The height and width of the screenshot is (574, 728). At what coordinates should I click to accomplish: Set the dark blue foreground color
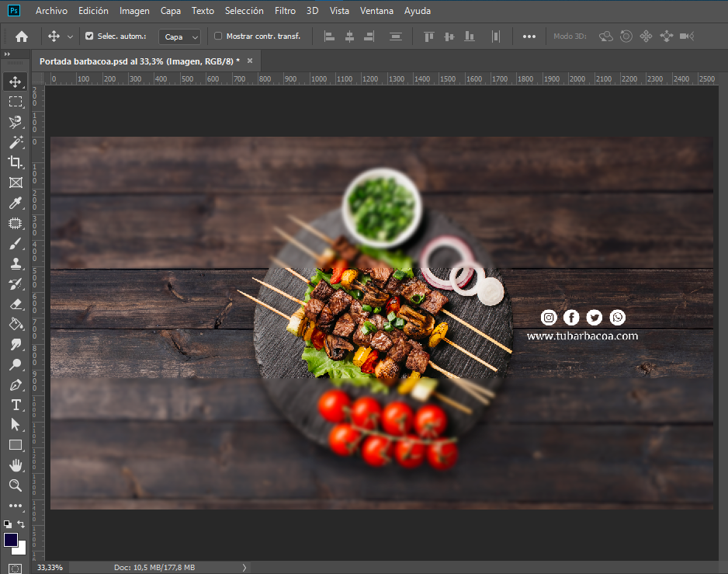[11, 540]
